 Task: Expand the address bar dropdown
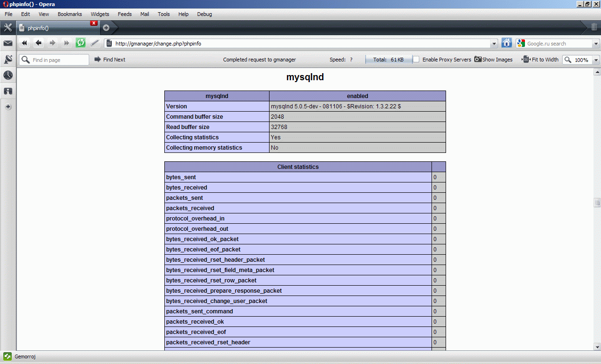click(494, 44)
